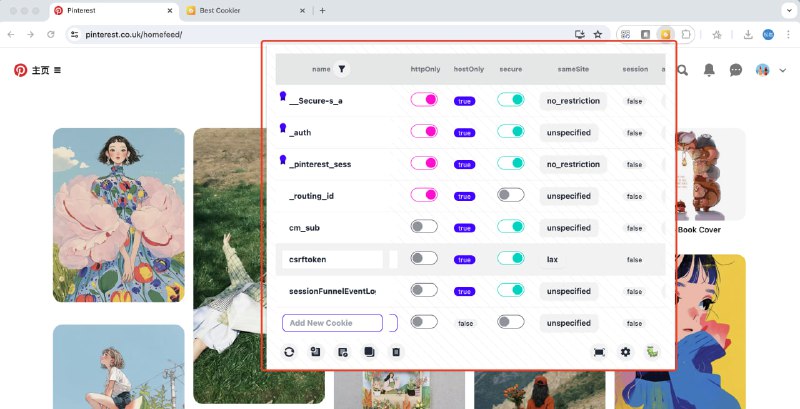Click the hostOnly true badge for _auth
800x409 pixels.
465,132
